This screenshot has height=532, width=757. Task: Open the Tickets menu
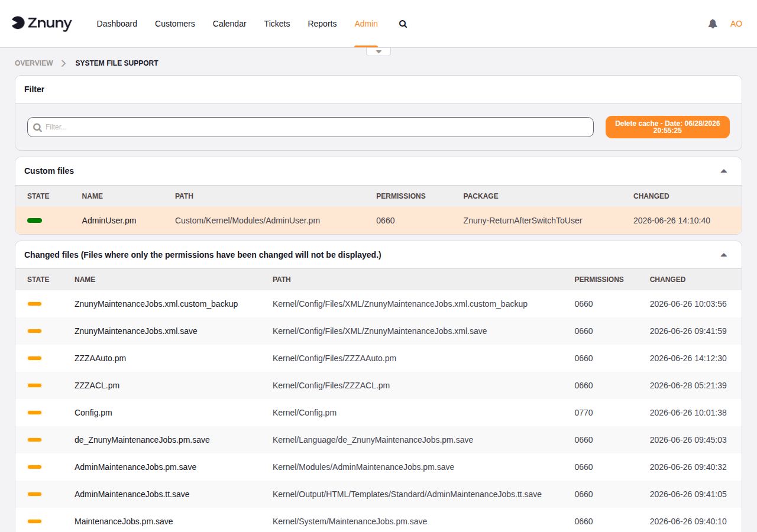[x=277, y=24]
